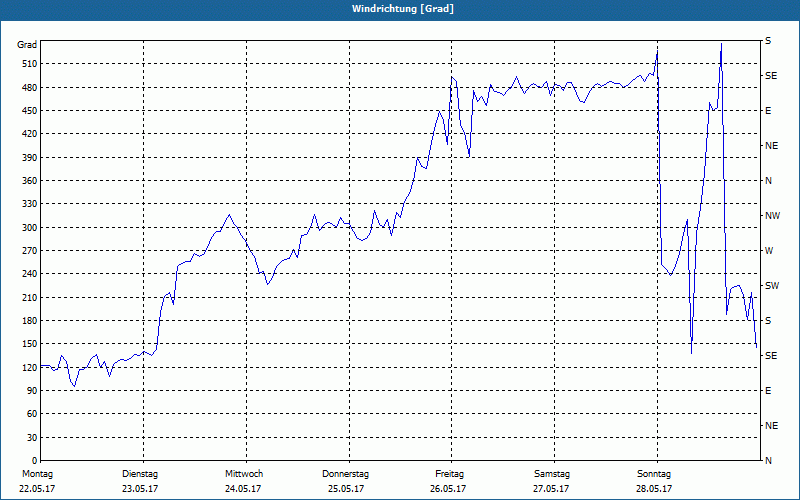
Task: Click the E compass label level with 450
Action: tap(768, 111)
